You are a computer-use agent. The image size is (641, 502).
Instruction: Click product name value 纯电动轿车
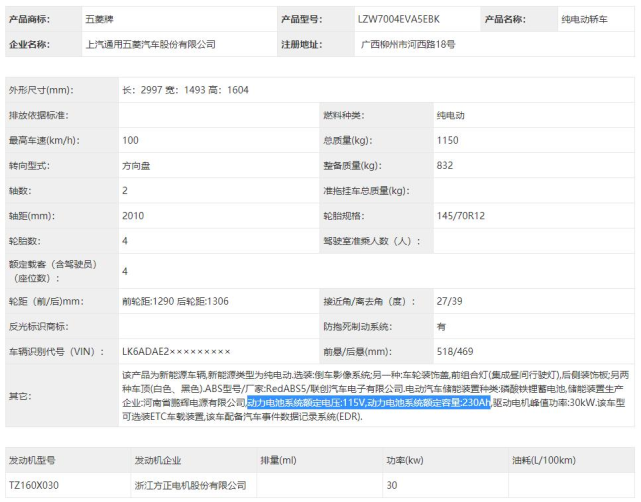[x=584, y=19]
